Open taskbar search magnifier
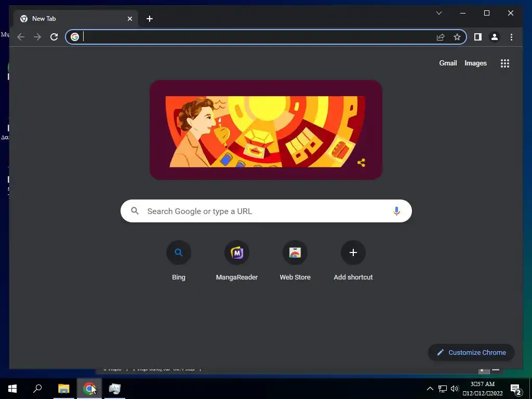532x399 pixels. pyautogui.click(x=37, y=389)
